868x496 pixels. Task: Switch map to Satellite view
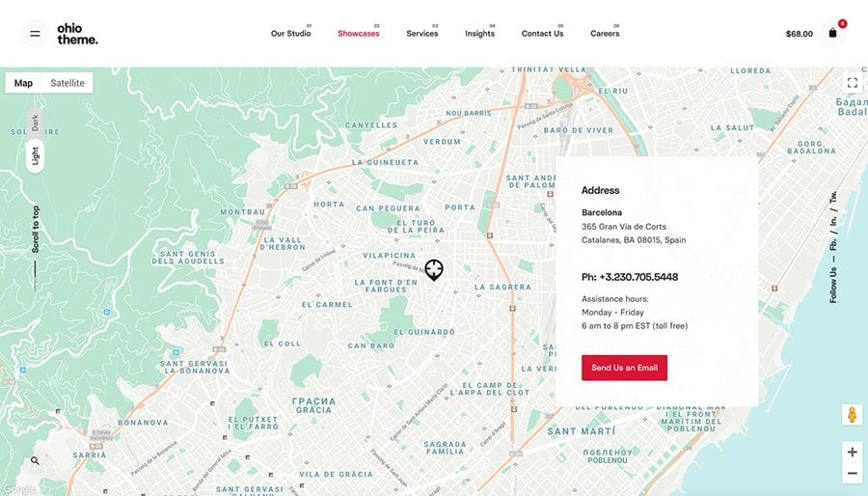coord(68,83)
